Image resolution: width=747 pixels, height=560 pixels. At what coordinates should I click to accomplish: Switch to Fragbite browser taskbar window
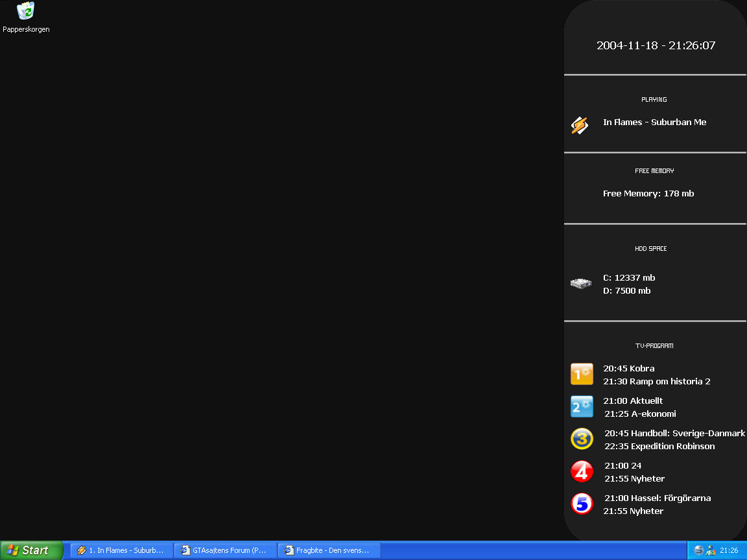(329, 550)
